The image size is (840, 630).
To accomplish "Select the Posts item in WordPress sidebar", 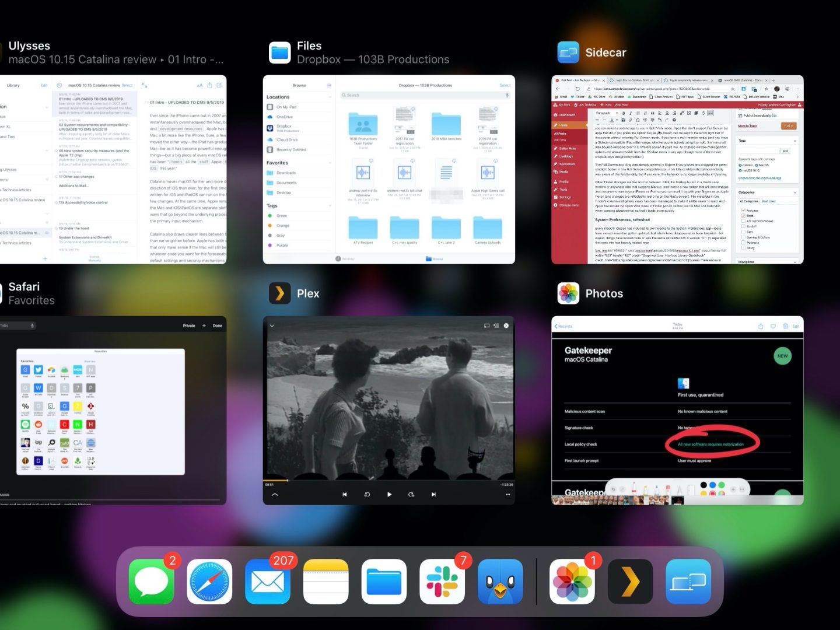I will [x=563, y=125].
